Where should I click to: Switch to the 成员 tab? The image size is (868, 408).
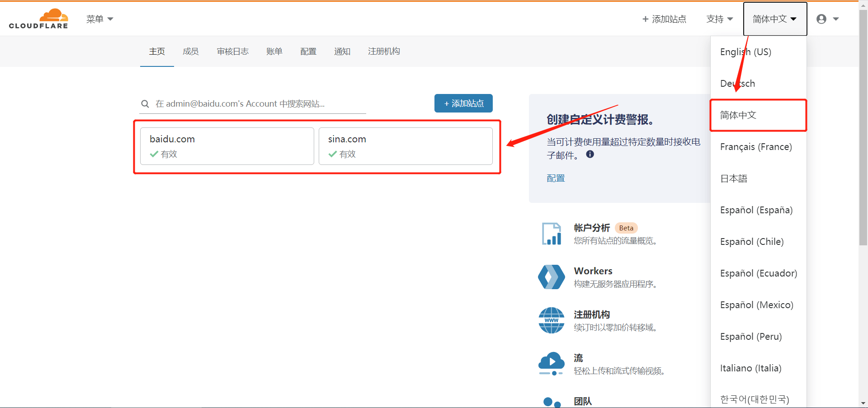190,52
